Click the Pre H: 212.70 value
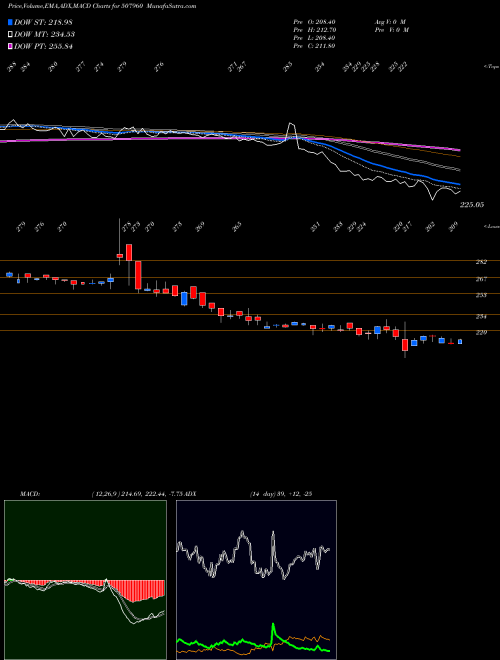 [314, 30]
